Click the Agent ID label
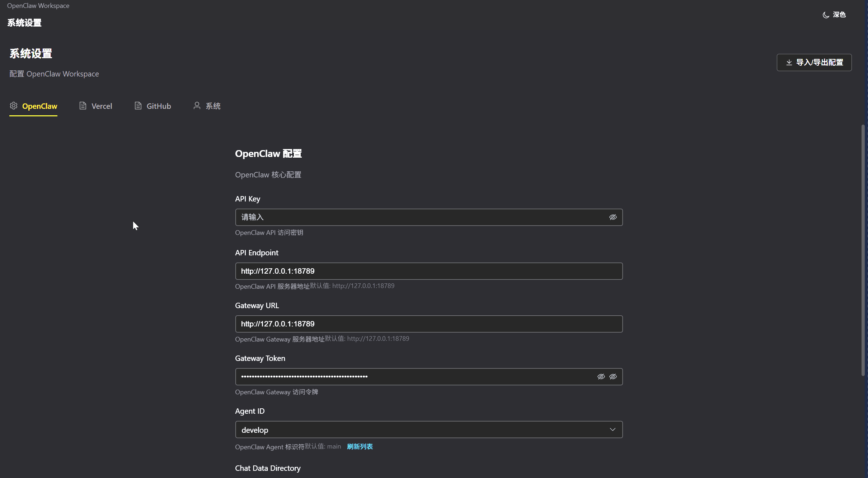868x478 pixels. 250,411
